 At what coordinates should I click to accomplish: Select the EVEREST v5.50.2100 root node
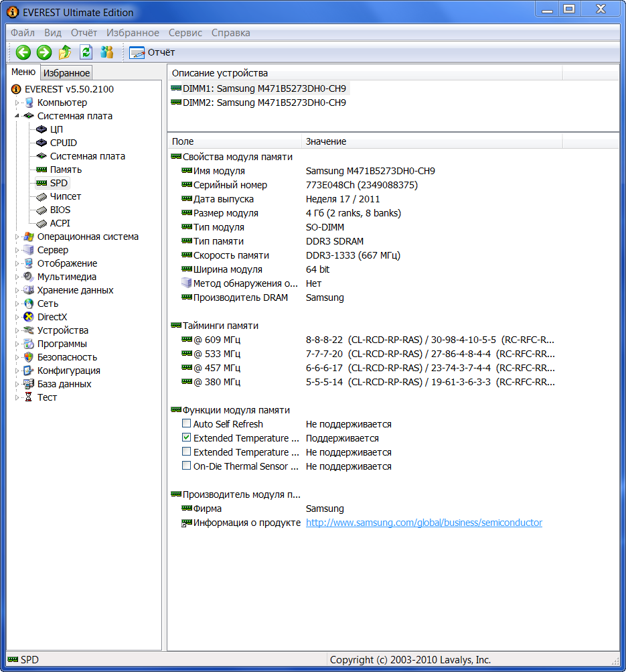(x=69, y=89)
